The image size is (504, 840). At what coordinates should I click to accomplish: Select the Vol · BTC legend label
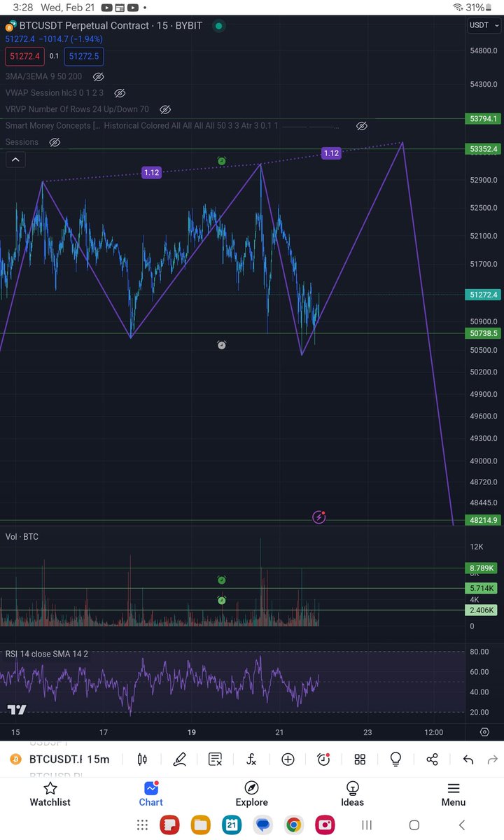[x=22, y=537]
